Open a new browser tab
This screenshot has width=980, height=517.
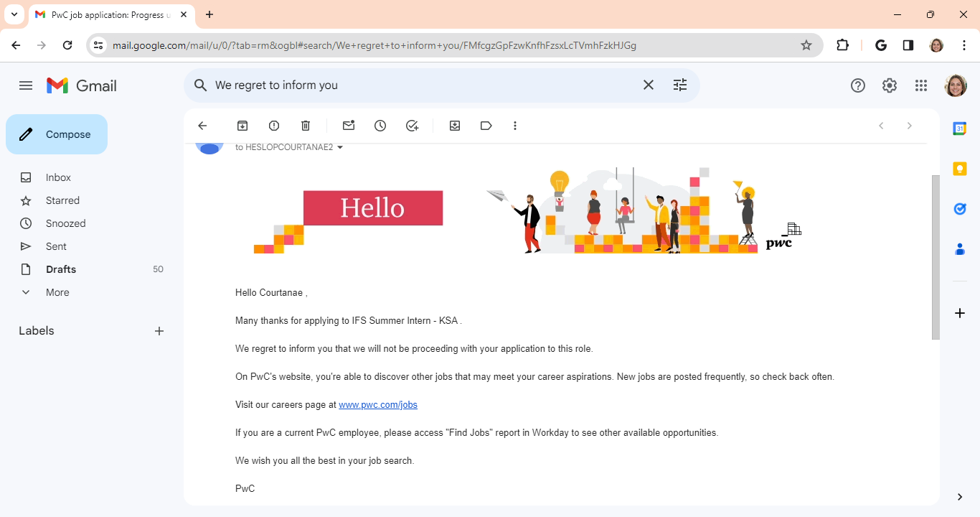point(209,14)
